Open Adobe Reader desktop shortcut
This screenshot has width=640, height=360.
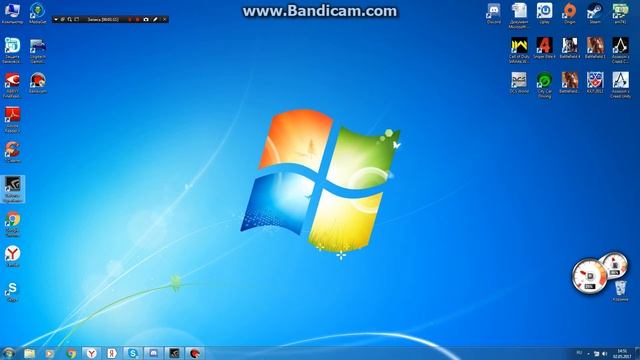click(12, 120)
